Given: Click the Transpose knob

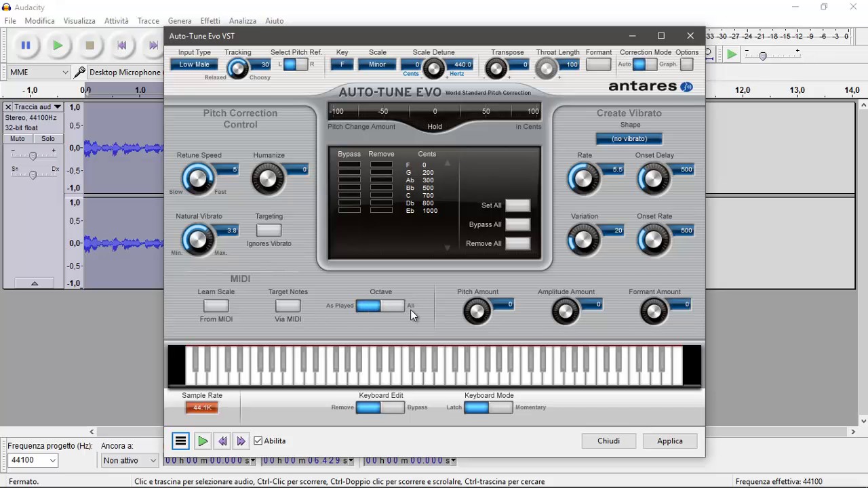Looking at the screenshot, I should click(496, 68).
